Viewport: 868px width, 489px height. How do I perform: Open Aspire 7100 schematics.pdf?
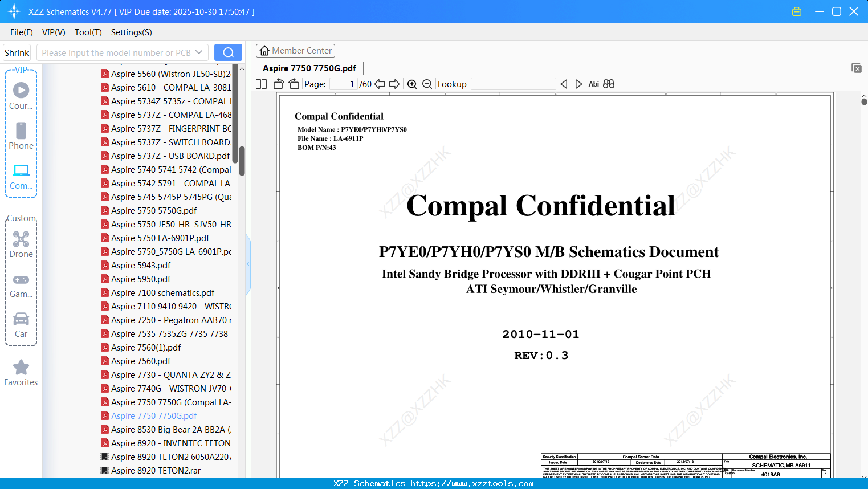tap(158, 293)
